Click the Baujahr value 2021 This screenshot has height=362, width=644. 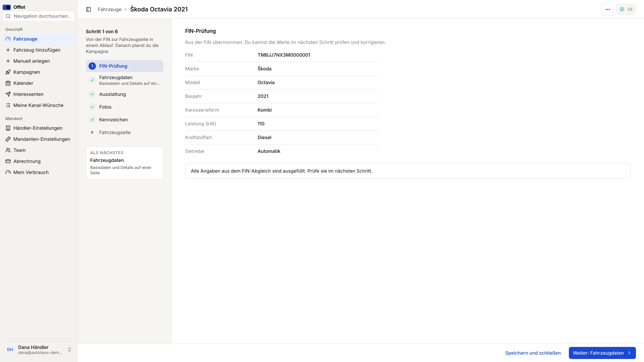point(263,96)
